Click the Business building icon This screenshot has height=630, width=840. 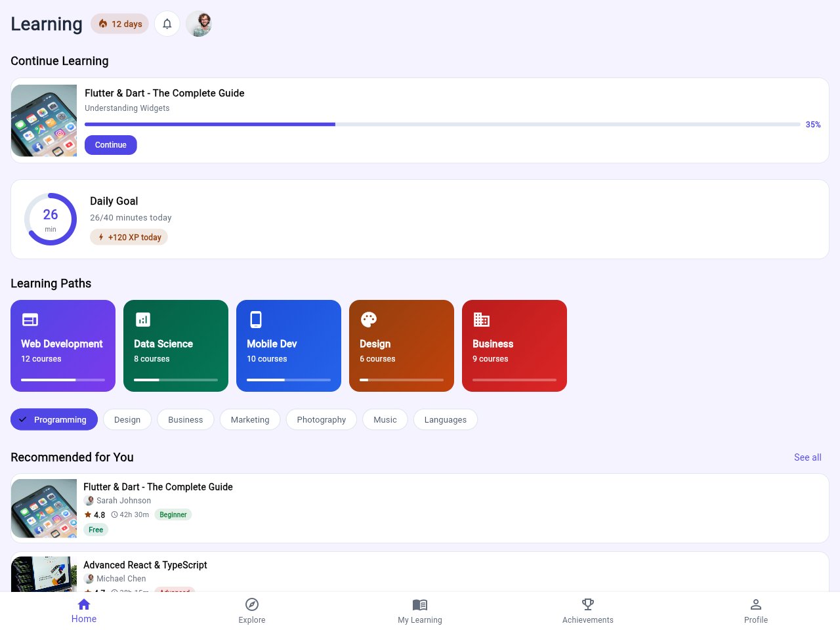(482, 320)
